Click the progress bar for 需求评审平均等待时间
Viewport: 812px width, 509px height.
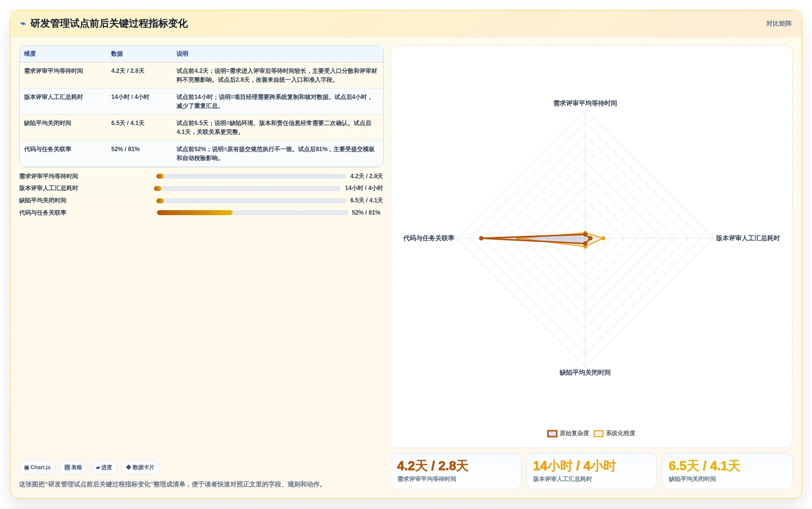251,176
